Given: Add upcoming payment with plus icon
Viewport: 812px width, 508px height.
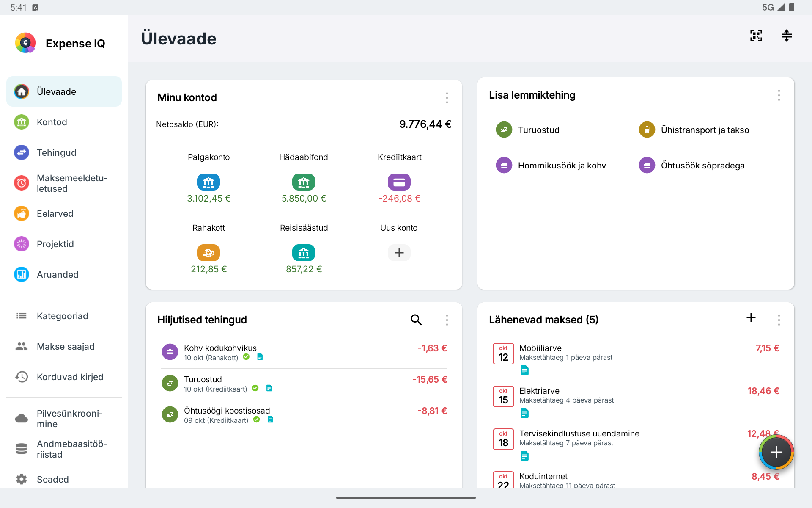Looking at the screenshot, I should [751, 317].
